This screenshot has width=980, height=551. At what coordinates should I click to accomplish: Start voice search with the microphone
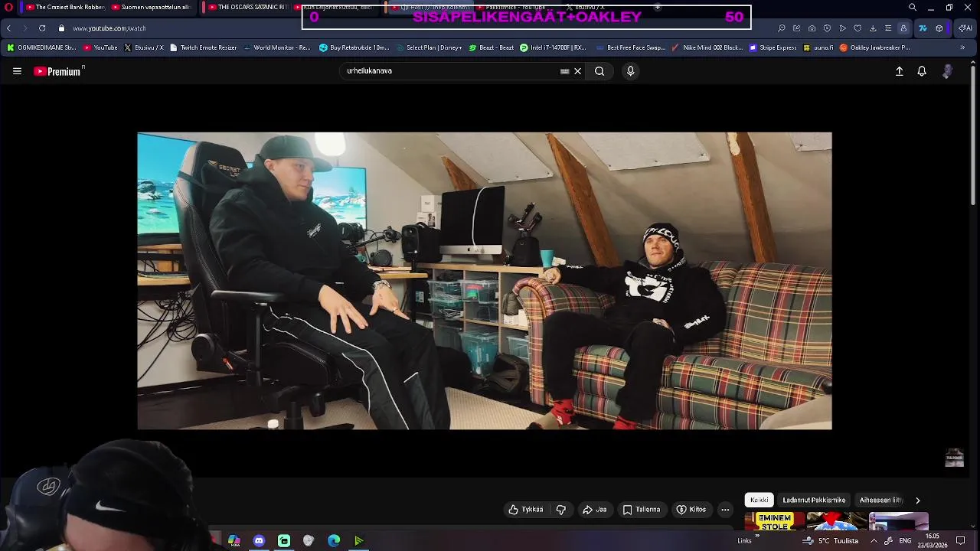(x=630, y=71)
